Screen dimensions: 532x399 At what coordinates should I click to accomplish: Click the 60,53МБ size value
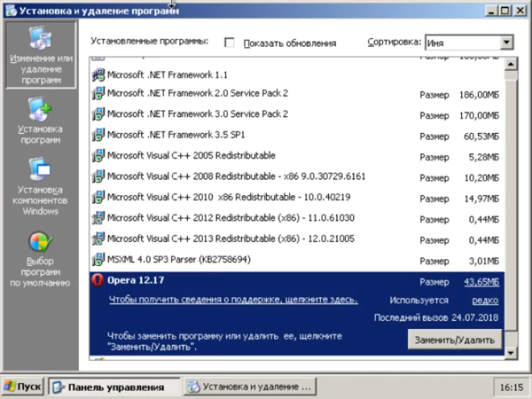click(x=481, y=136)
